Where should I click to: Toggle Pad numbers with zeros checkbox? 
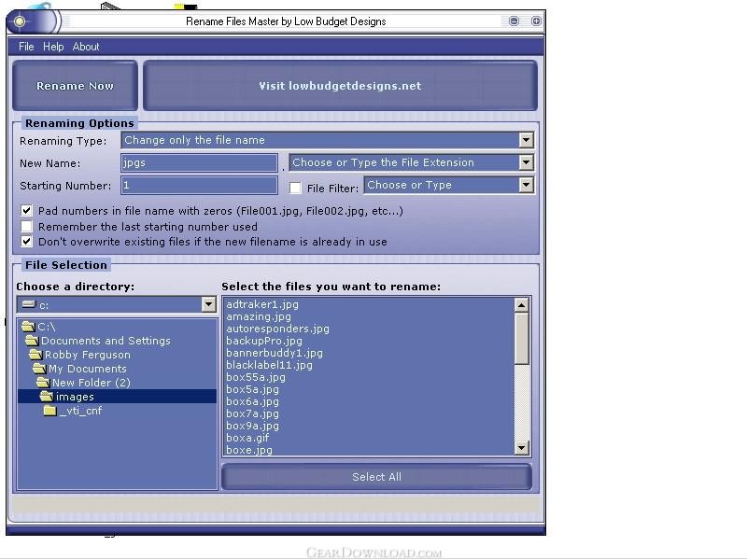tap(27, 211)
